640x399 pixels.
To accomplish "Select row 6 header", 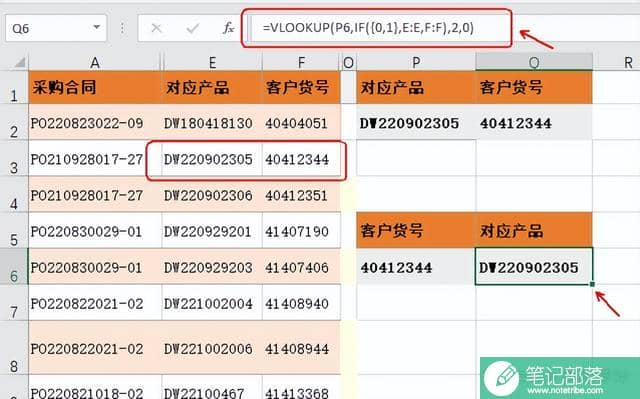I will (14, 266).
